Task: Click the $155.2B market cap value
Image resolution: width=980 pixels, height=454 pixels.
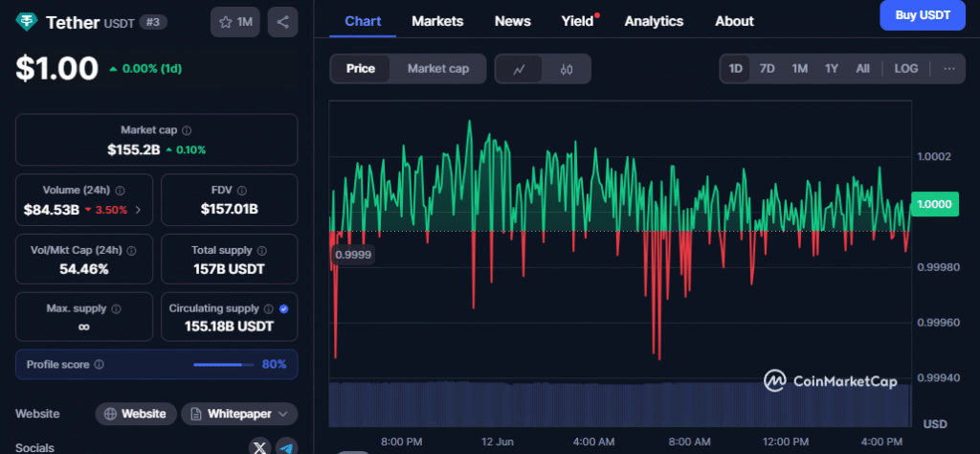Action: (x=134, y=150)
